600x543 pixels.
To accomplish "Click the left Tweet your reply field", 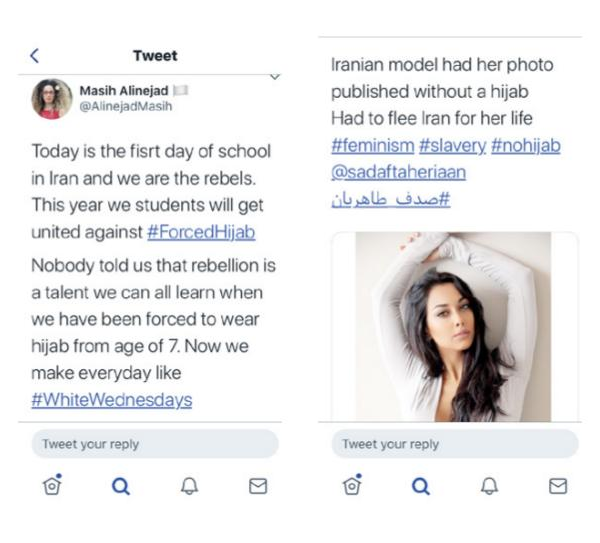I will (x=155, y=444).
